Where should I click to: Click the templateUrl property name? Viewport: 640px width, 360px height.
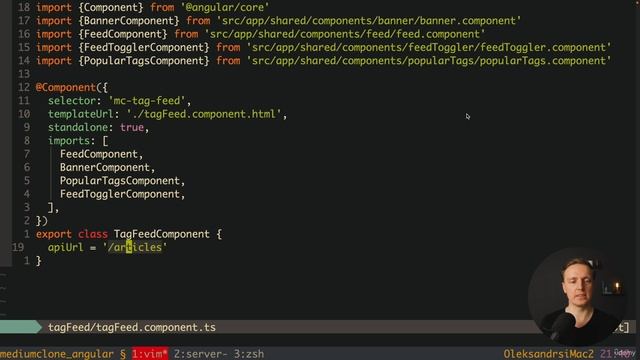coord(81,114)
